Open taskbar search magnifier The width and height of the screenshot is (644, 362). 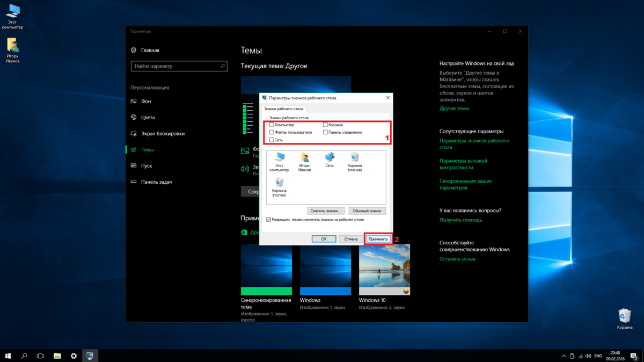coord(24,356)
